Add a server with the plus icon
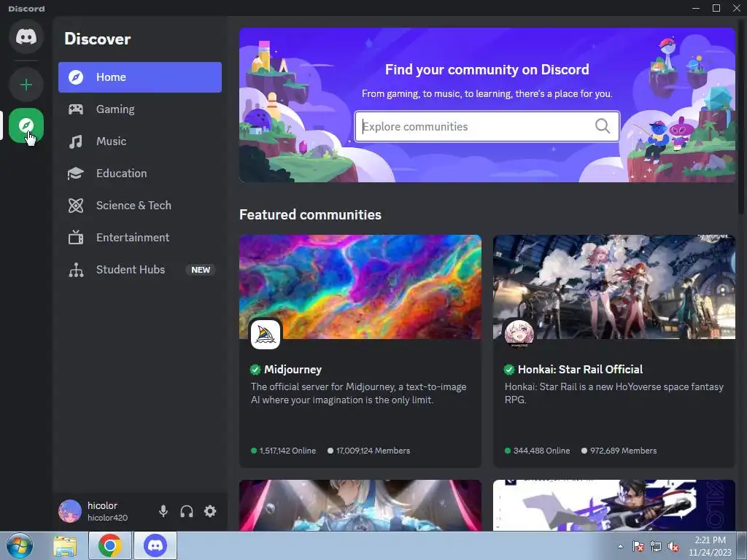Viewport: 747px width, 560px height. coord(26,85)
